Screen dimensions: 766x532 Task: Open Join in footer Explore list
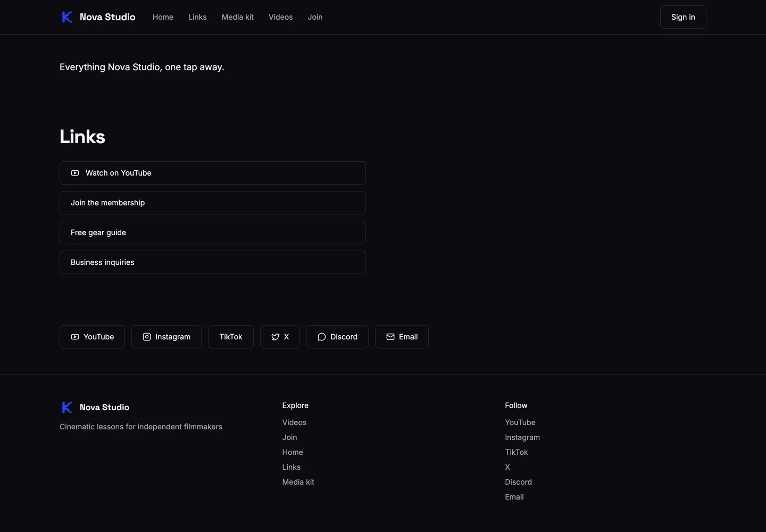coord(290,437)
